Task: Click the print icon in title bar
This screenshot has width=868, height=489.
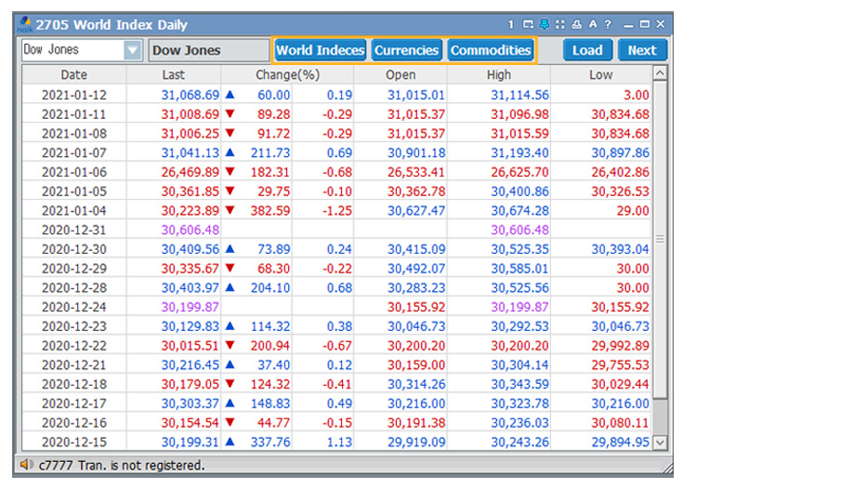Action: [x=576, y=24]
